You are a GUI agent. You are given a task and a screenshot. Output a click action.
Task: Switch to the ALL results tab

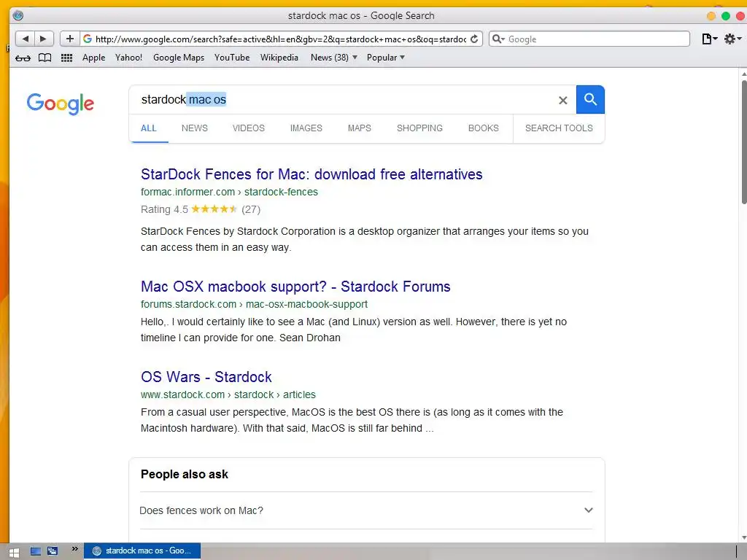click(x=149, y=128)
